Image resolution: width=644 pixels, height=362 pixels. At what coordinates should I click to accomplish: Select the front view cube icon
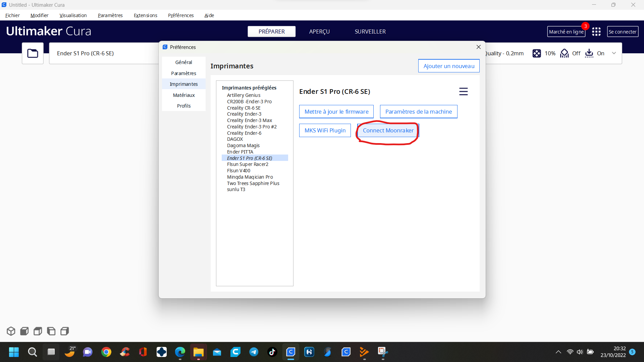click(24, 331)
